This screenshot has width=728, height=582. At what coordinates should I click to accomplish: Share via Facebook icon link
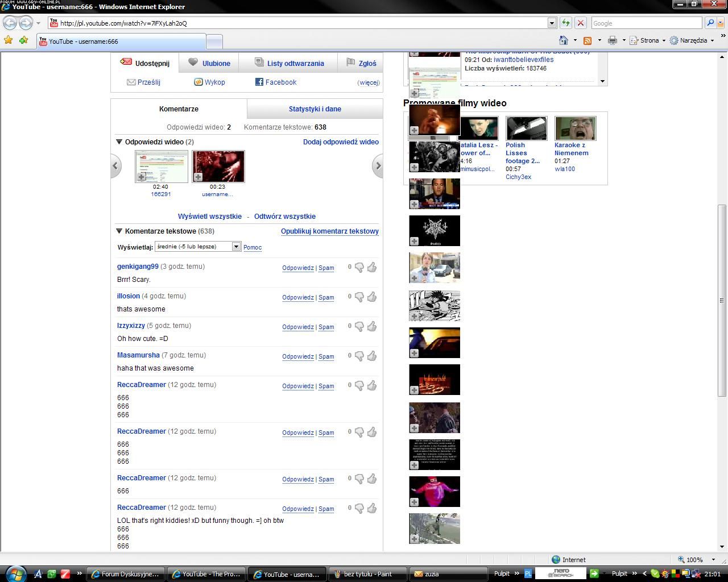(276, 82)
